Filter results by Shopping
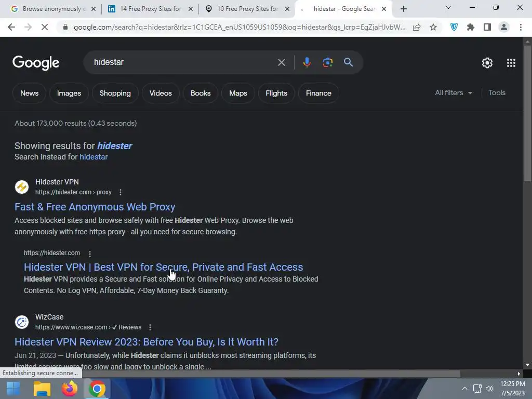 115,93
